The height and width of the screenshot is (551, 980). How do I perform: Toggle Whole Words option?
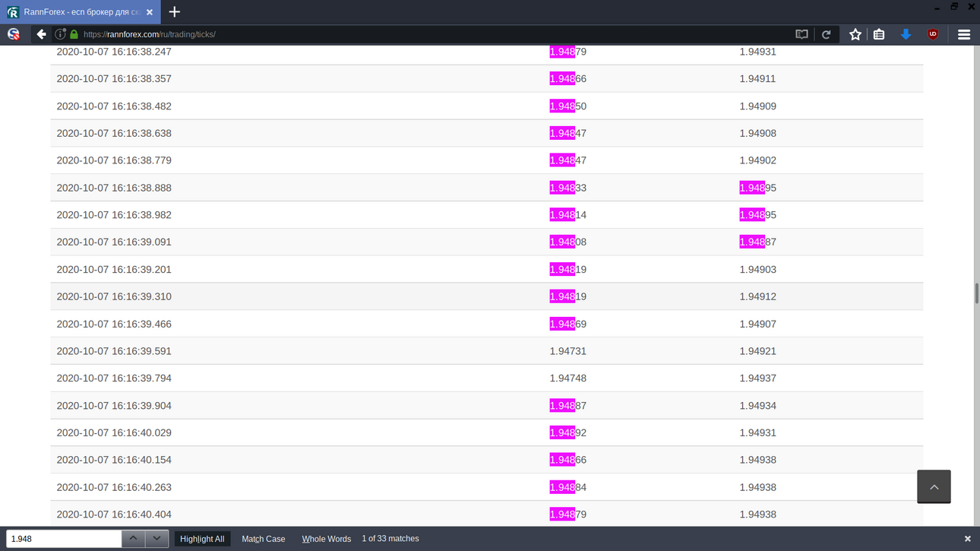pos(327,539)
